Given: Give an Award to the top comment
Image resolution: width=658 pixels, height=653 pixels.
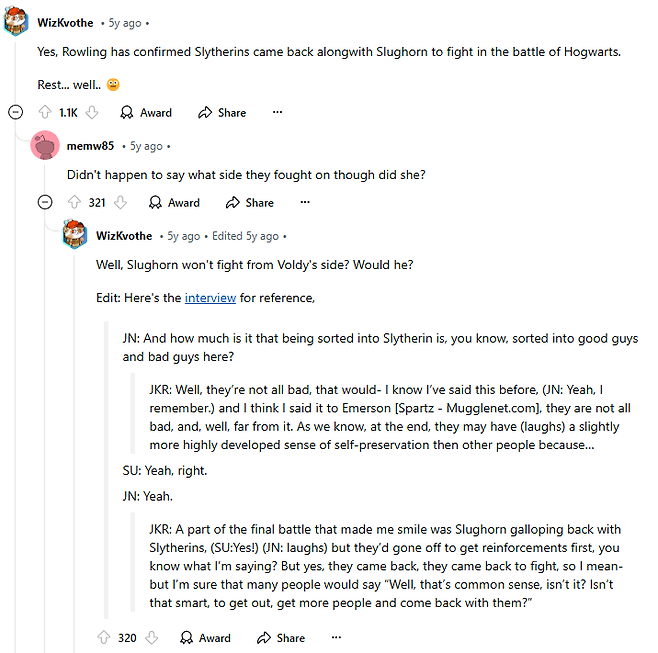Looking at the screenshot, I should tap(146, 113).
